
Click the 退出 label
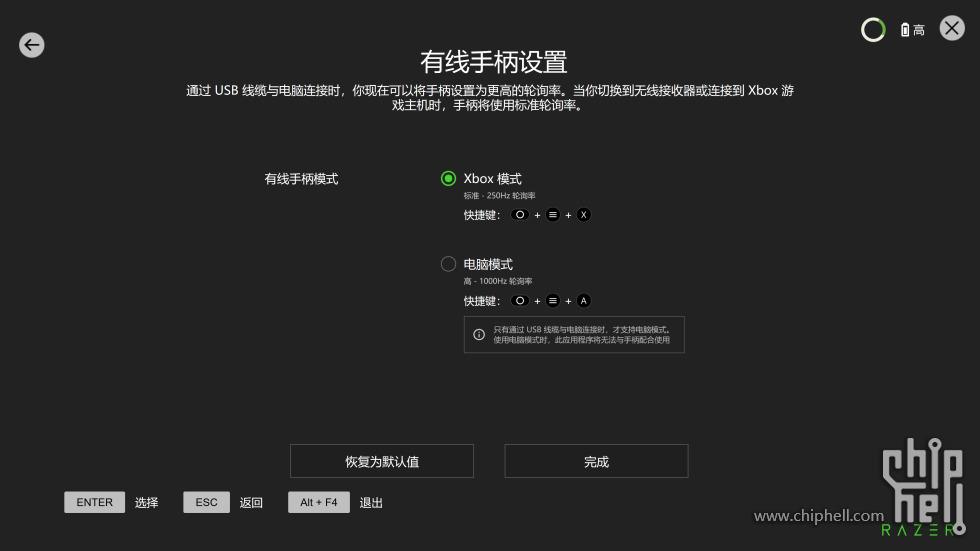pos(371,503)
